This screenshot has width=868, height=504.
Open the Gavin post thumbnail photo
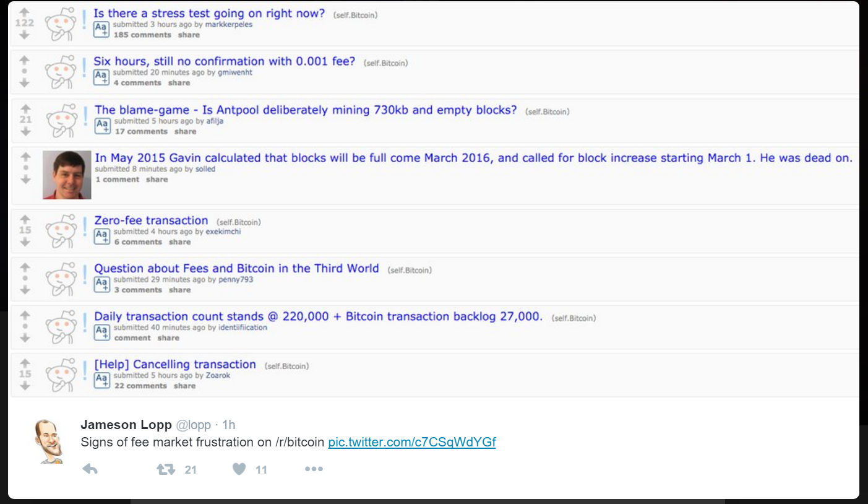[x=67, y=175]
